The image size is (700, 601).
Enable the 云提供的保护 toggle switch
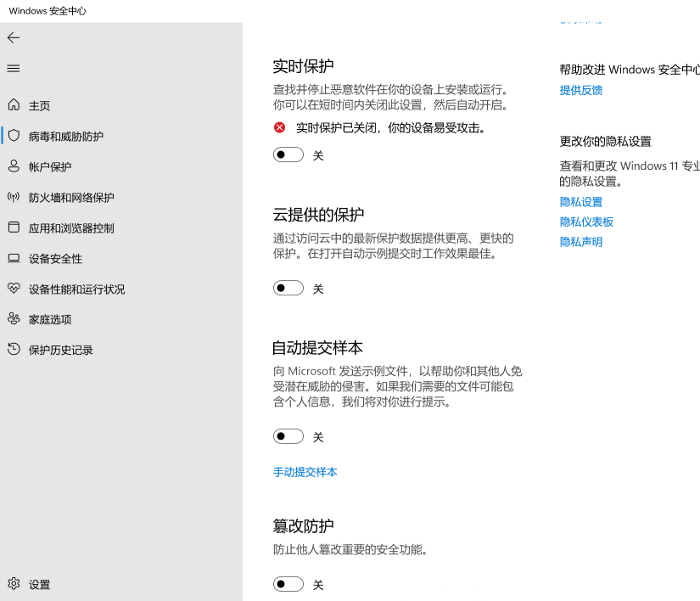288,289
